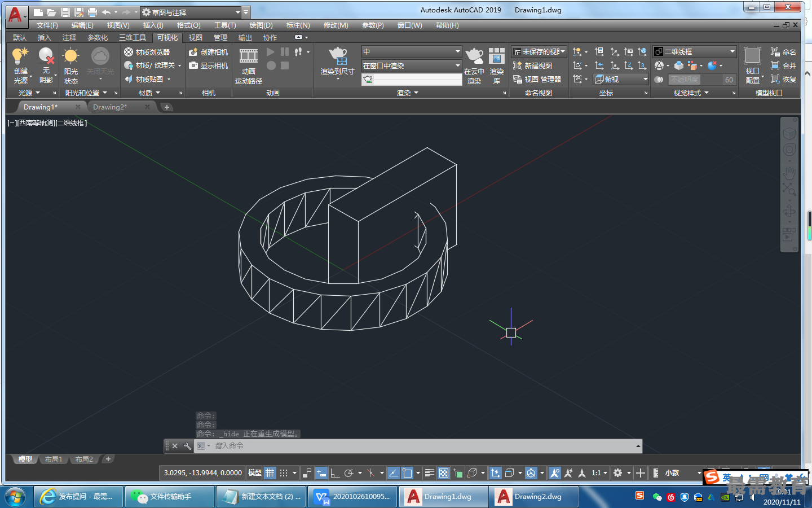Open the Modify (修改) menu
This screenshot has width=812, height=508.
(336, 25)
